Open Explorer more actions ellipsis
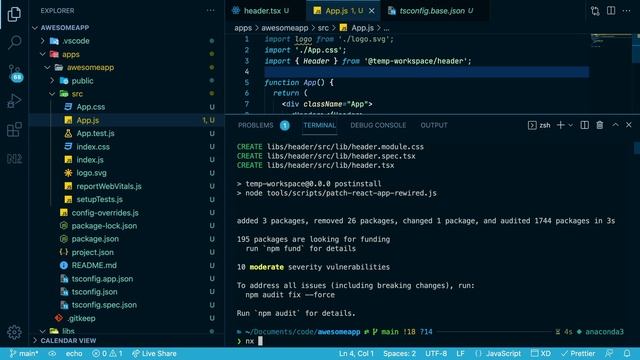The height and width of the screenshot is (360, 640). point(210,11)
